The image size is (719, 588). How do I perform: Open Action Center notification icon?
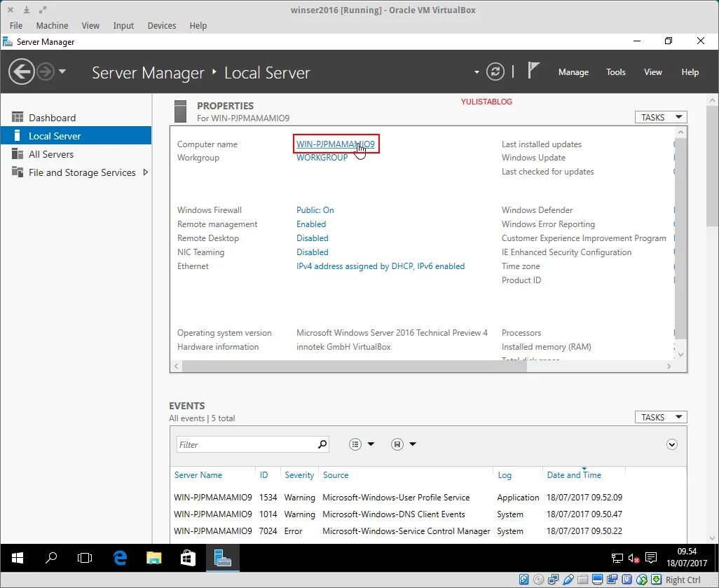(651, 558)
